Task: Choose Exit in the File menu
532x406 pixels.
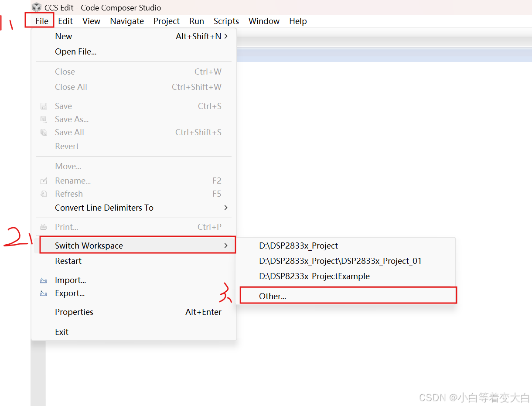Action: (x=134, y=332)
